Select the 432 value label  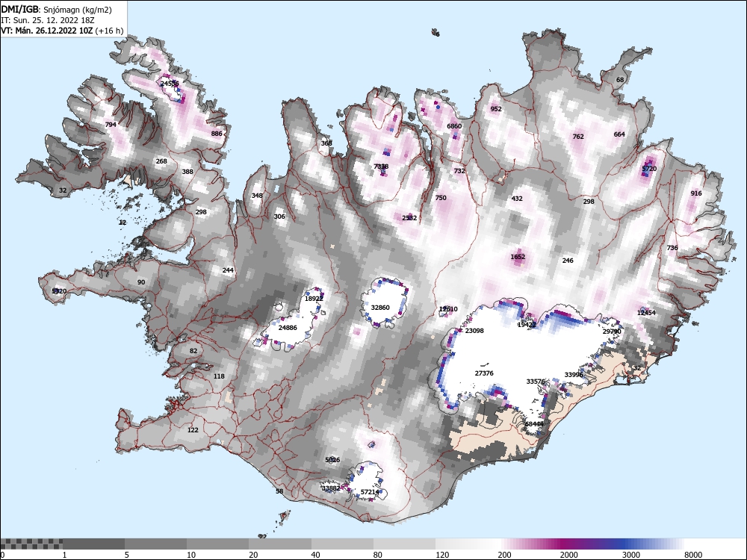pyautogui.click(x=517, y=199)
